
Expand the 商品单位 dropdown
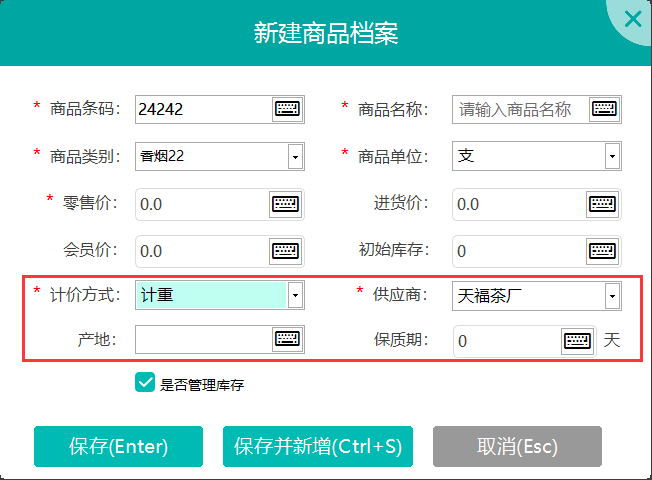click(611, 157)
